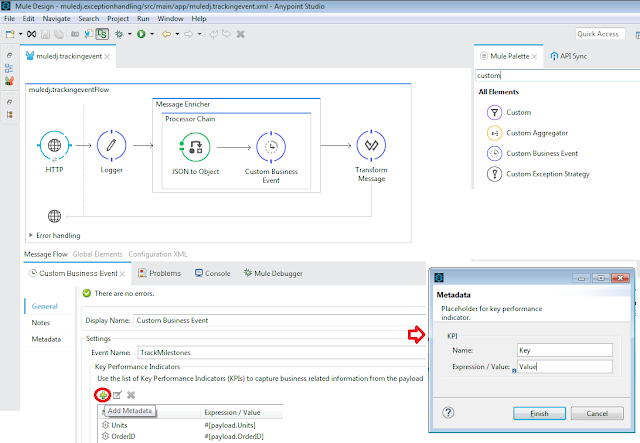Open the New file dropdown arrow

20,34
